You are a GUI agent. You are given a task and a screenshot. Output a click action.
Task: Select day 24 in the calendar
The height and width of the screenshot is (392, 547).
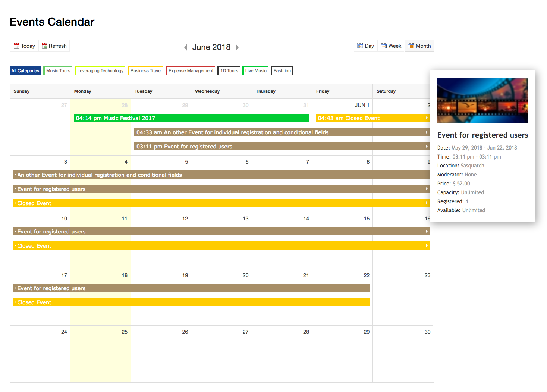point(64,332)
